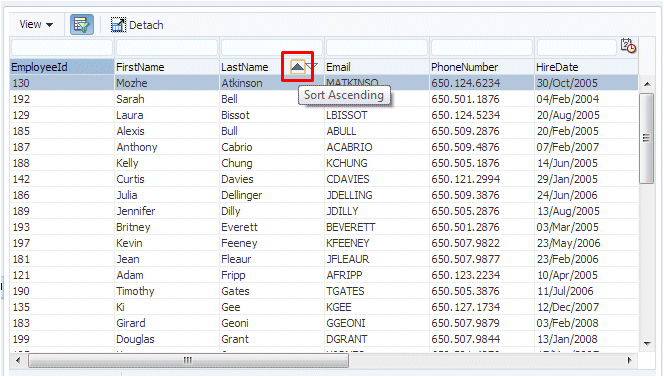Click the email JDELLING
Image resolution: width=664 pixels, height=377 pixels.
[349, 195]
